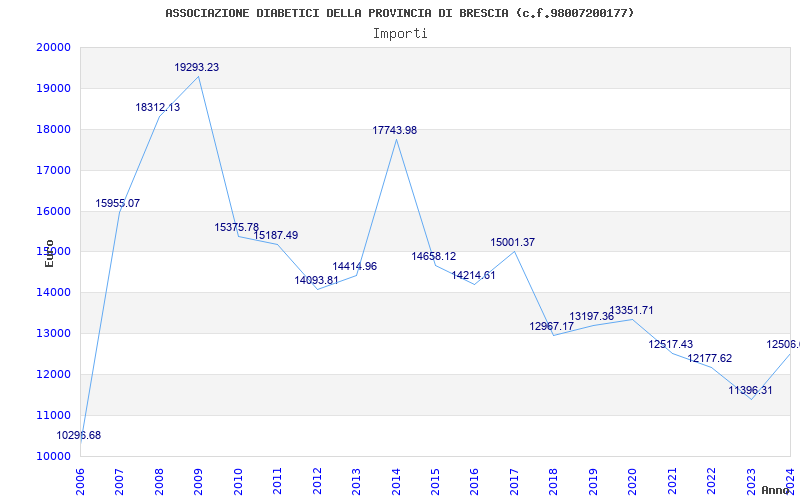Click the lowest recent value 11396.31
This screenshot has width=800, height=500.
tap(750, 390)
